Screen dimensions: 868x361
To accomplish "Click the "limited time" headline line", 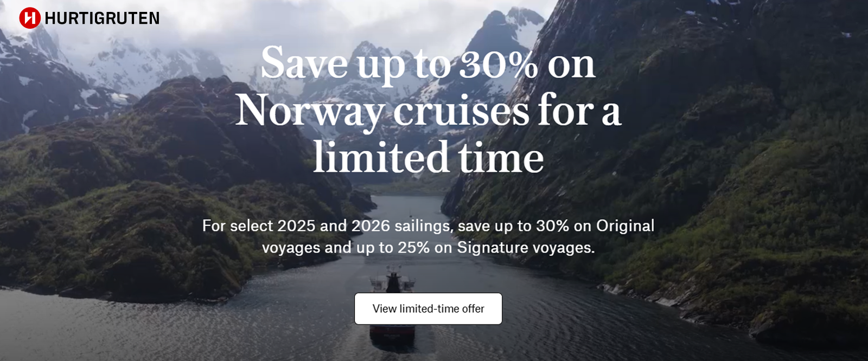I will 428,158.
